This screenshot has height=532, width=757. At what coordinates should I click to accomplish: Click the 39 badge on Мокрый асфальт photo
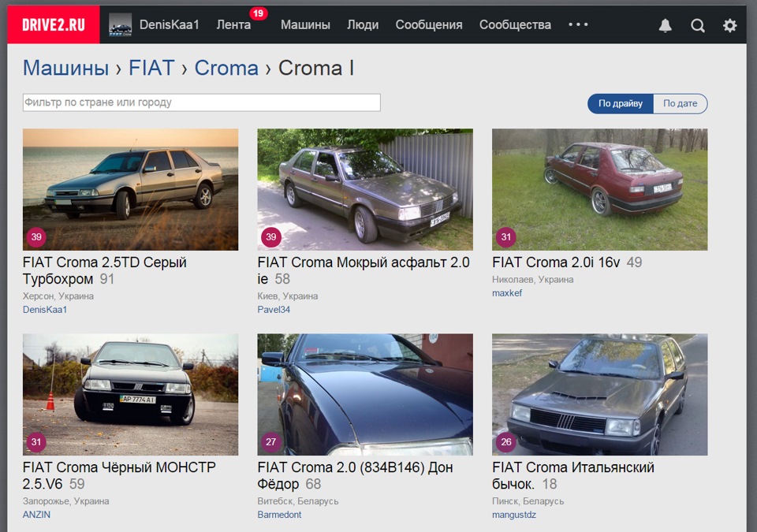pos(271,236)
